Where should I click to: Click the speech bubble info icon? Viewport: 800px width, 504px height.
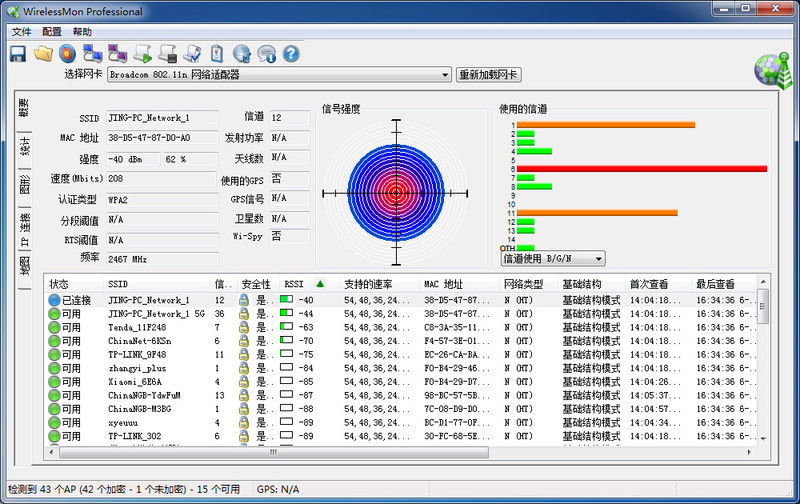[x=266, y=54]
